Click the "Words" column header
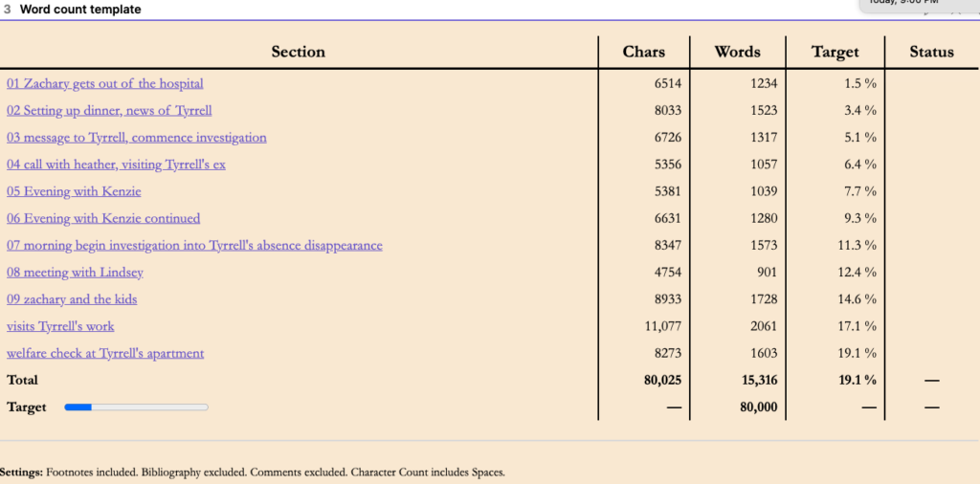Image resolution: width=980 pixels, height=484 pixels. [737, 52]
